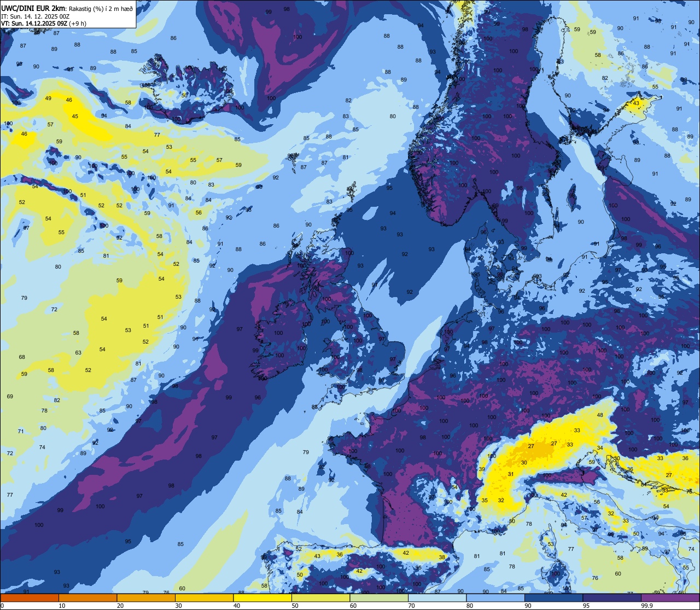Click the humidity value 49 on the map
This screenshot has height=610, width=700.
(48, 98)
